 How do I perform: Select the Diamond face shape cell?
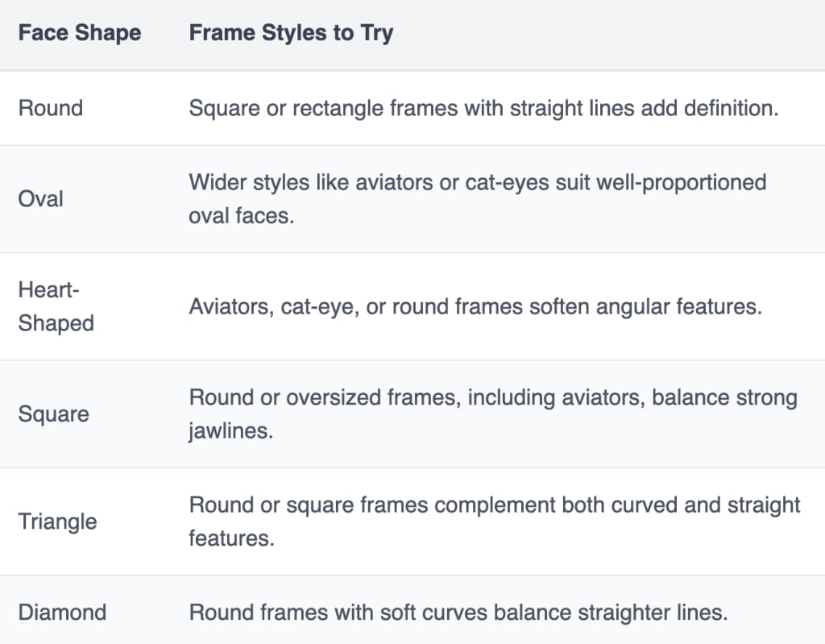coord(62,613)
